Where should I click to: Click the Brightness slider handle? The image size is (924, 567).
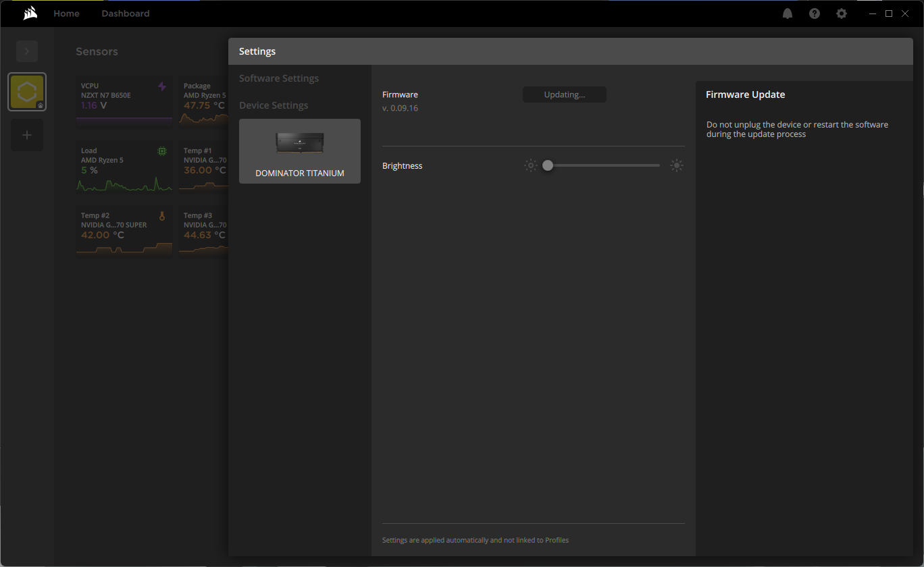(x=548, y=165)
